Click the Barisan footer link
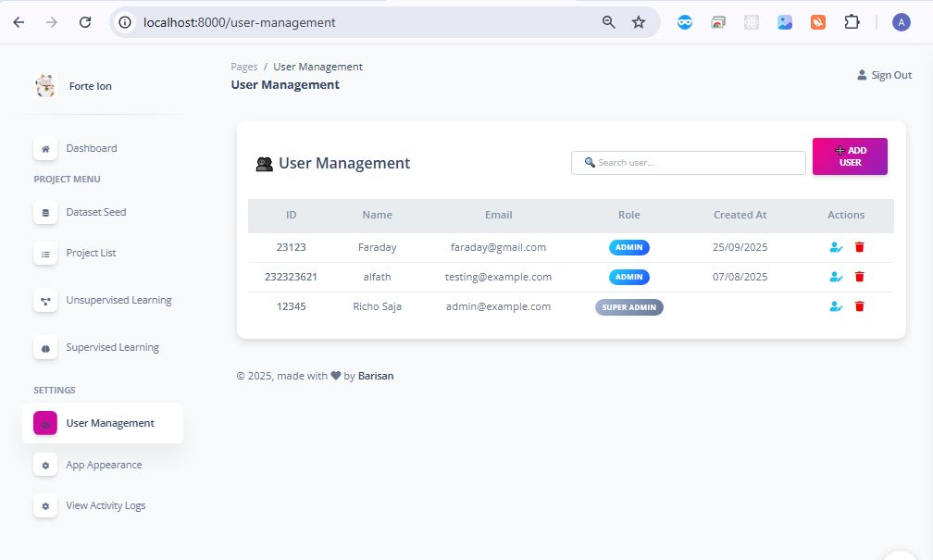The height and width of the screenshot is (560, 933). (x=376, y=376)
